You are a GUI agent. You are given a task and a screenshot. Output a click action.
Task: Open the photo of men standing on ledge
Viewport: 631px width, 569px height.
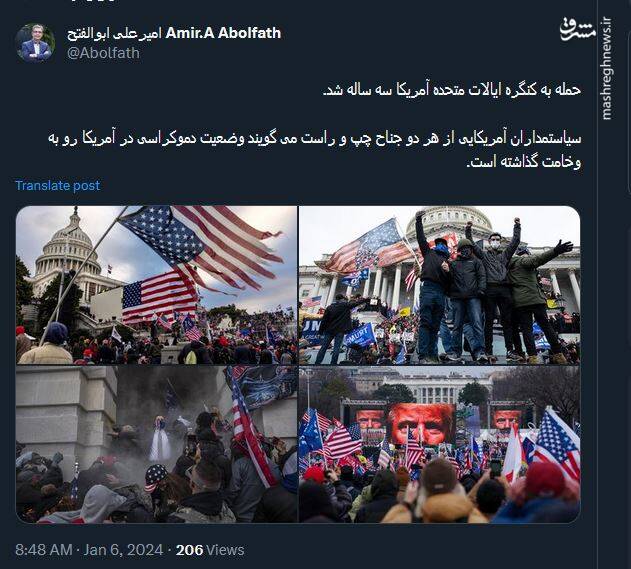coord(439,285)
